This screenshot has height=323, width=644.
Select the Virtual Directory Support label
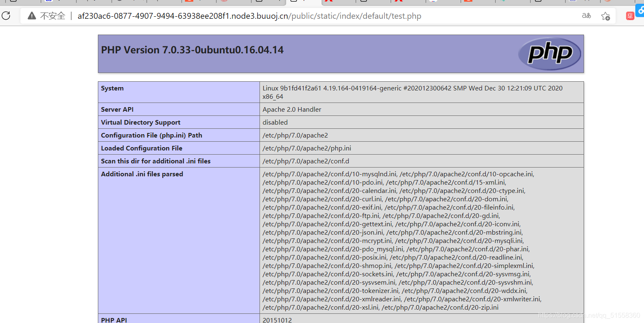tap(140, 123)
